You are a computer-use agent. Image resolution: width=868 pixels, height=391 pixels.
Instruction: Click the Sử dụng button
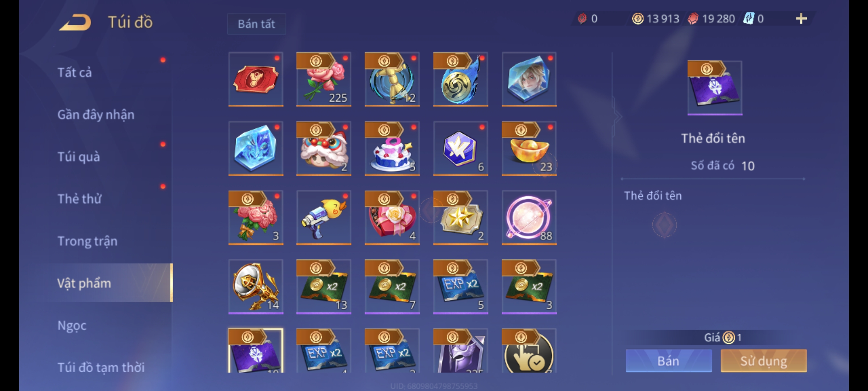click(763, 361)
